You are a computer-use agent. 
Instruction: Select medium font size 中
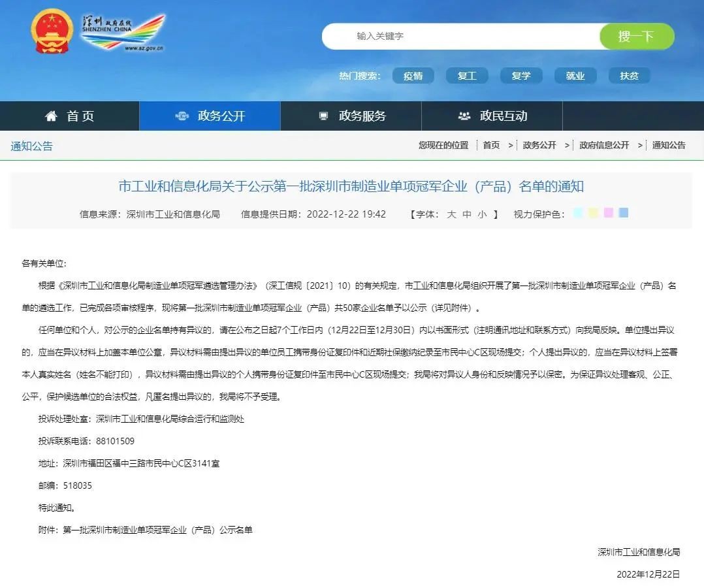(x=466, y=214)
